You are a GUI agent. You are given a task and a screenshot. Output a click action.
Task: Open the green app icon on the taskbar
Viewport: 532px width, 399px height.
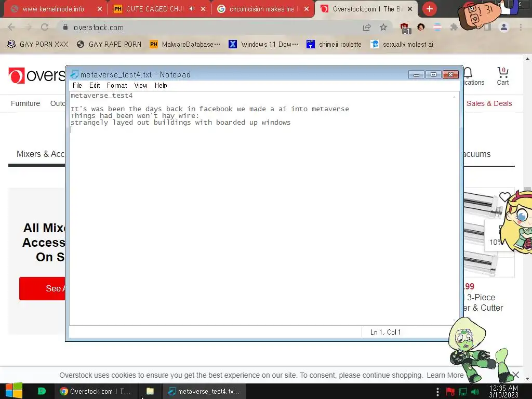tap(42, 391)
